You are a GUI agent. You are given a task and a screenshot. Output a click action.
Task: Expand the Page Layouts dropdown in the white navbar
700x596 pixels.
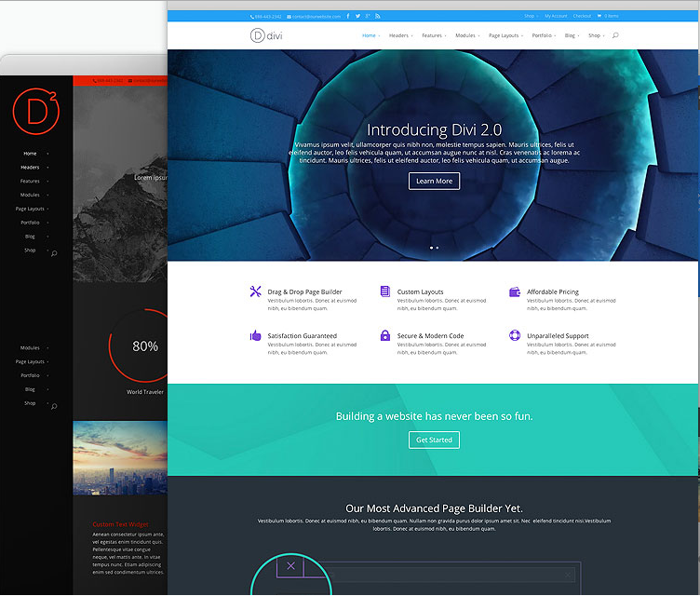tap(505, 35)
